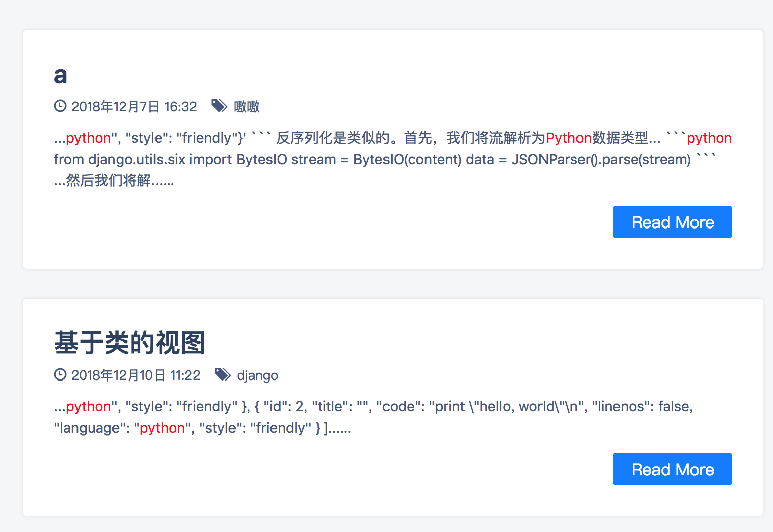
Task: Click the tag icon next to 嗷嗷
Action: (x=219, y=106)
